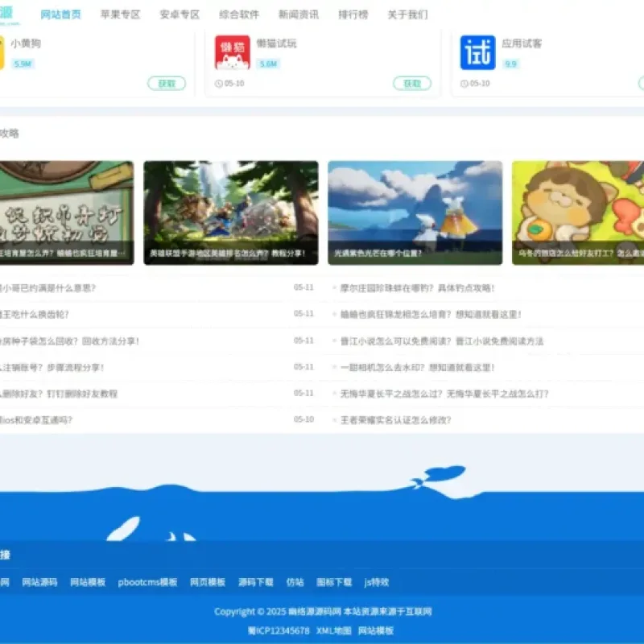Open the 小黄狗 app title

26,43
